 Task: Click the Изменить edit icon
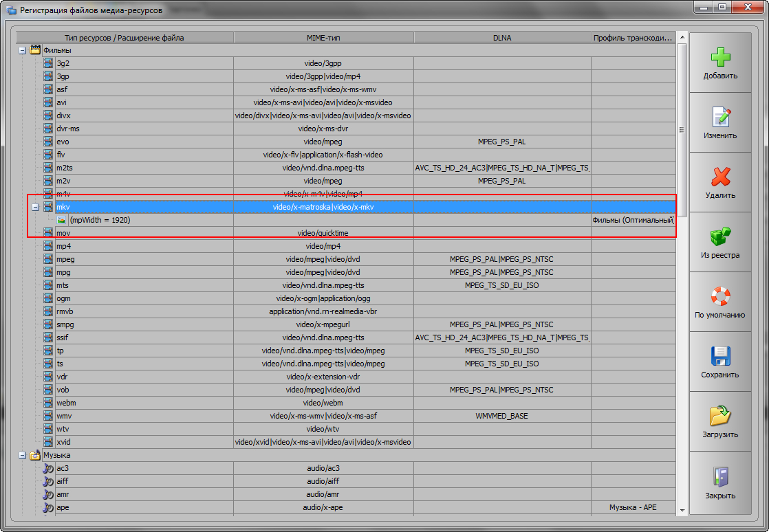[720, 118]
